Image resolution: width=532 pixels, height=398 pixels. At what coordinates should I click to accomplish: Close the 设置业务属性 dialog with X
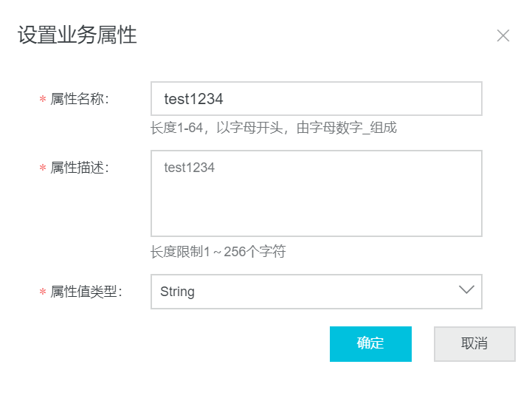click(502, 35)
